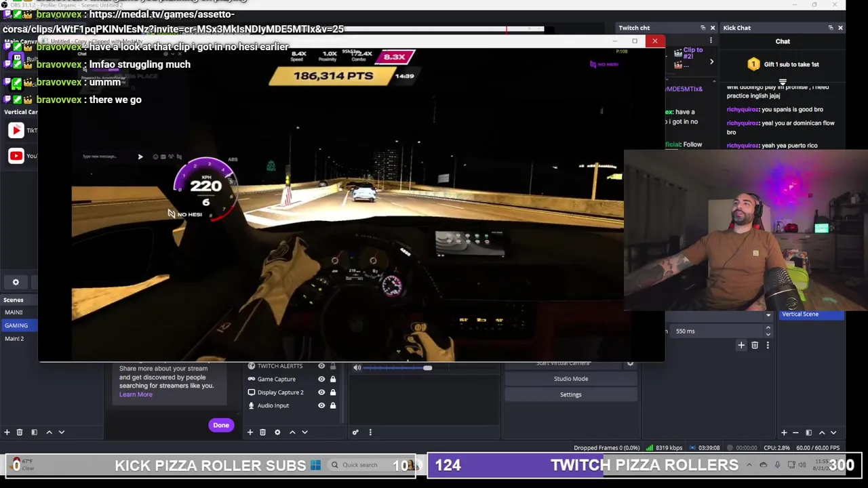The width and height of the screenshot is (868, 488).
Task: Open transition properties three-dot menu
Action: coord(768,345)
